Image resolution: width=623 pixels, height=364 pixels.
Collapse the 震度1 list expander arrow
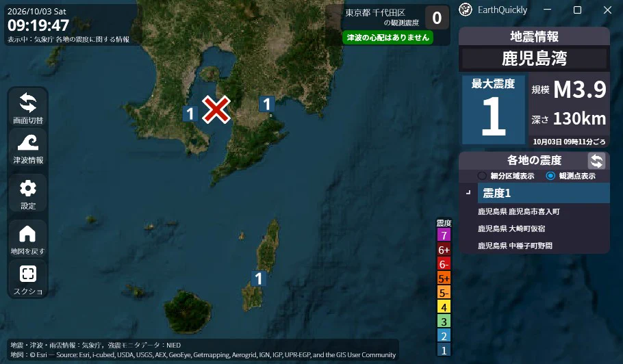pos(468,192)
